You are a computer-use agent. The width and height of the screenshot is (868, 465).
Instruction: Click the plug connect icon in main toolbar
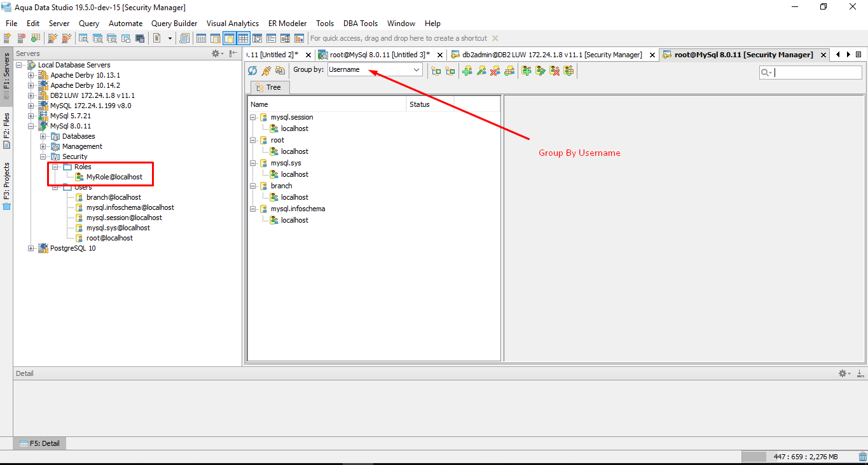[52, 38]
